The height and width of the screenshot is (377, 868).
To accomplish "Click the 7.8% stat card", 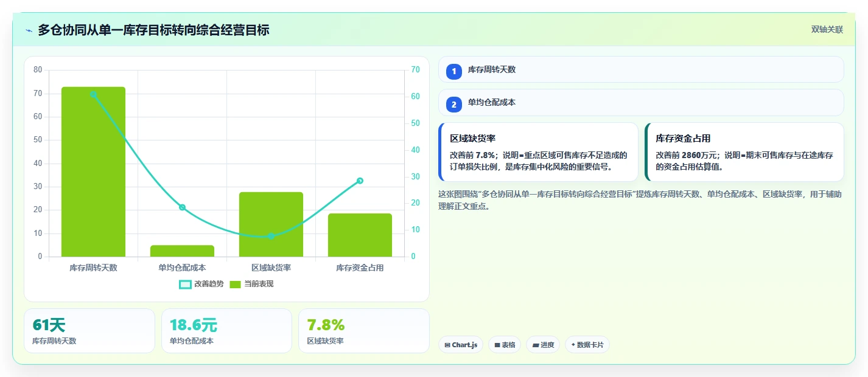I will coord(364,331).
